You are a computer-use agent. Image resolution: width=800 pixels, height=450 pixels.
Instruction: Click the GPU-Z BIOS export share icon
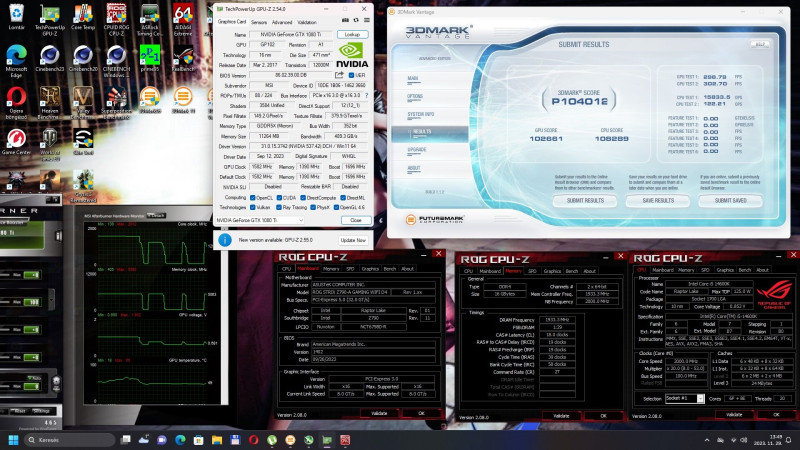pos(339,75)
